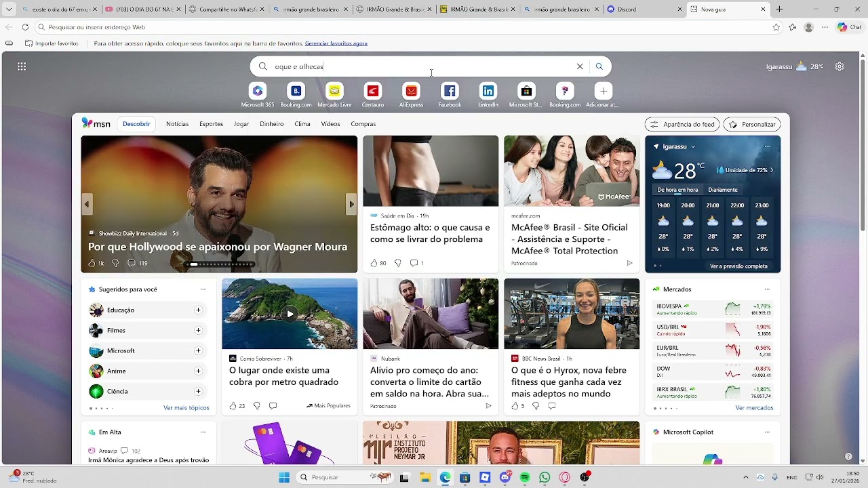
Task: Open more options on the Mercados card
Action: click(x=767, y=289)
